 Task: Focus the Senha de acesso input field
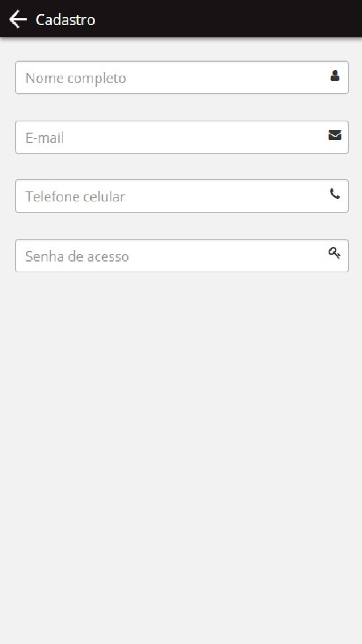(x=182, y=256)
